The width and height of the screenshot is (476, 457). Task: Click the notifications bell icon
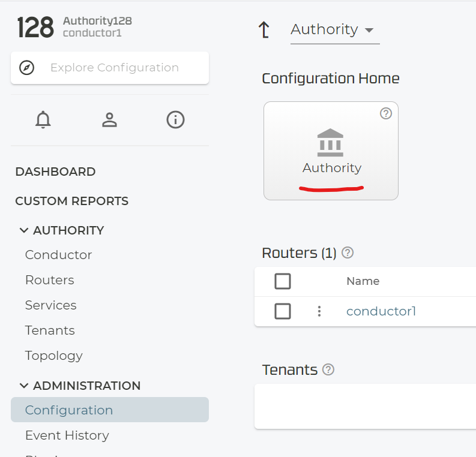point(43,120)
